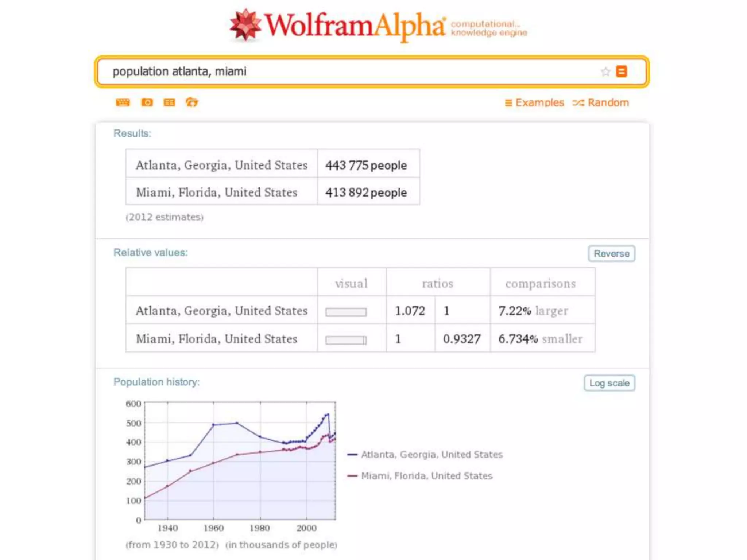The height and width of the screenshot is (560, 747).
Task: Click the Random link
Action: 608,103
